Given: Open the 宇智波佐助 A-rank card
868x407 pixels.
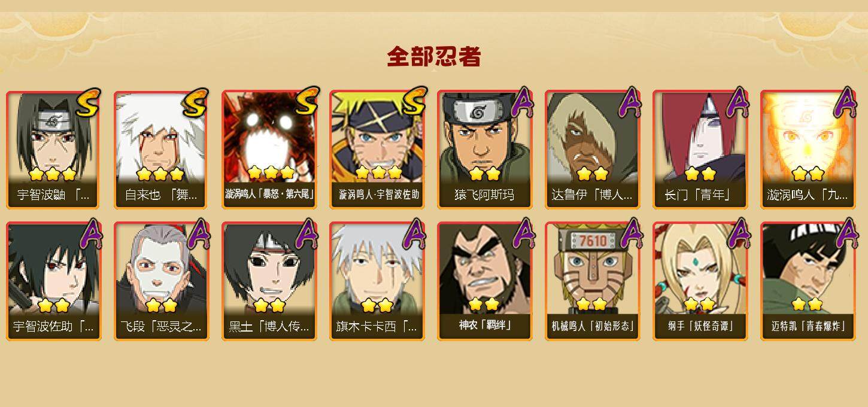Looking at the screenshot, I should pyautogui.click(x=54, y=281).
